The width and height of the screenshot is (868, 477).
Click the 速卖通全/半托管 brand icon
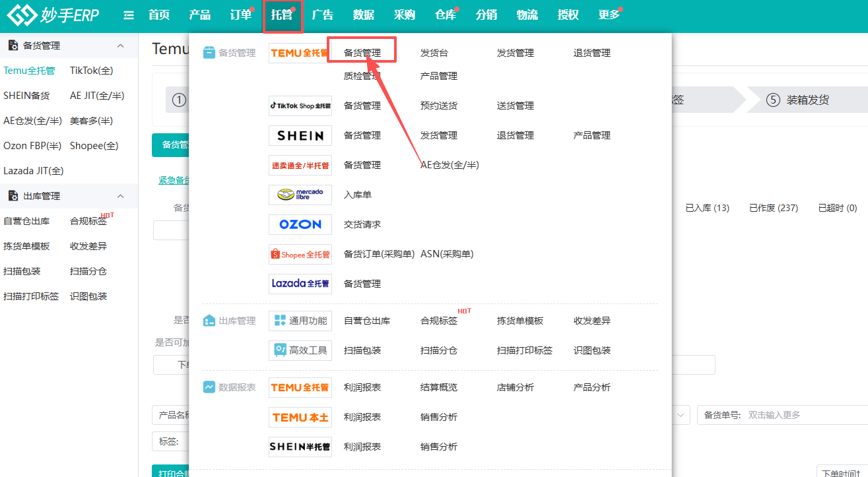click(300, 165)
